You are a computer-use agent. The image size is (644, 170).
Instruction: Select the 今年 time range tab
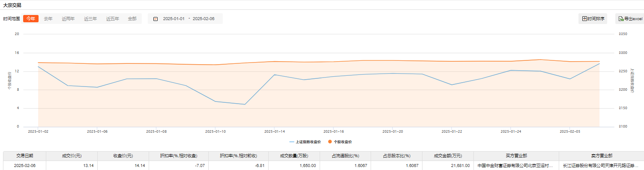31,19
